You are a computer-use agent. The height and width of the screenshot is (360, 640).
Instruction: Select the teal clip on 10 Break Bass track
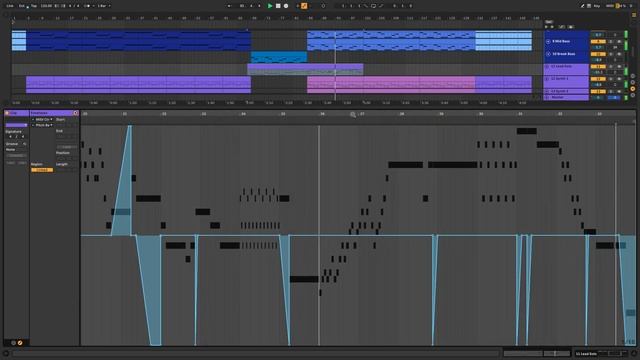279,57
